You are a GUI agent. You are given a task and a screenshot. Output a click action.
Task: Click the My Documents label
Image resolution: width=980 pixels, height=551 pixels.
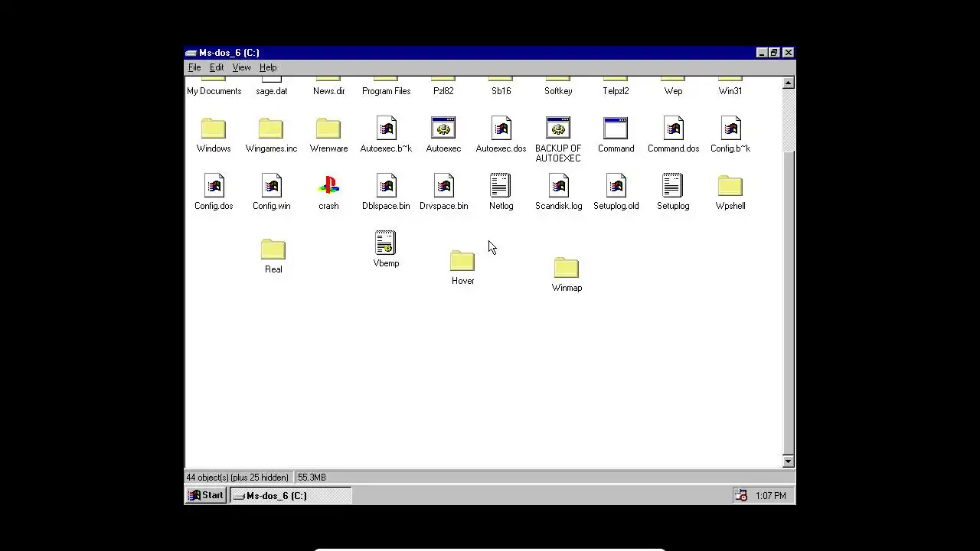(214, 91)
